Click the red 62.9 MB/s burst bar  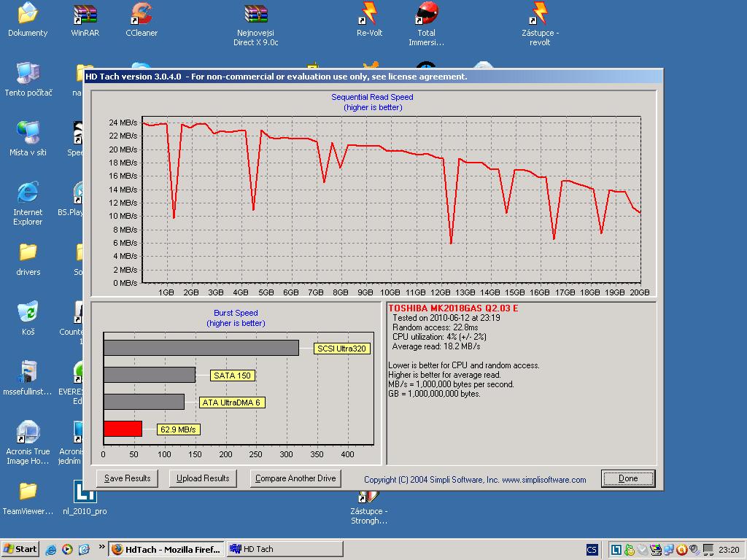tap(123, 429)
